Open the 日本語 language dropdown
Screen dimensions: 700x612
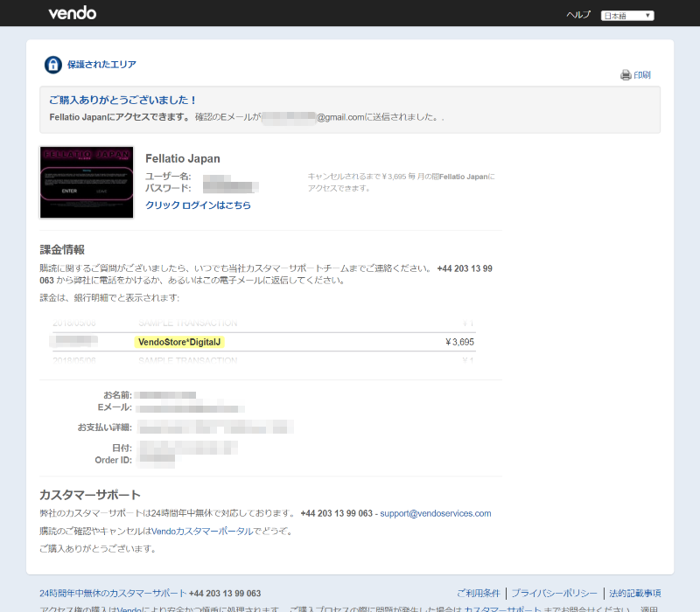(x=627, y=16)
